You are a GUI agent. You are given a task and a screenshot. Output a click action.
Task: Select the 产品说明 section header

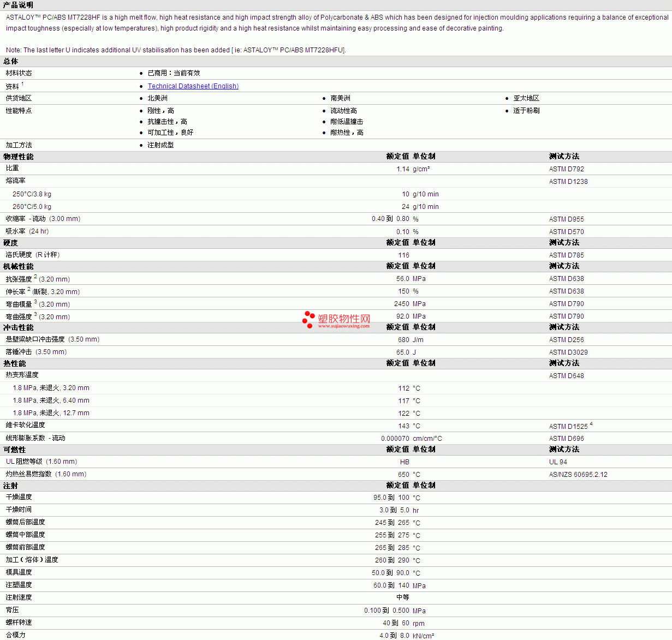18,5
